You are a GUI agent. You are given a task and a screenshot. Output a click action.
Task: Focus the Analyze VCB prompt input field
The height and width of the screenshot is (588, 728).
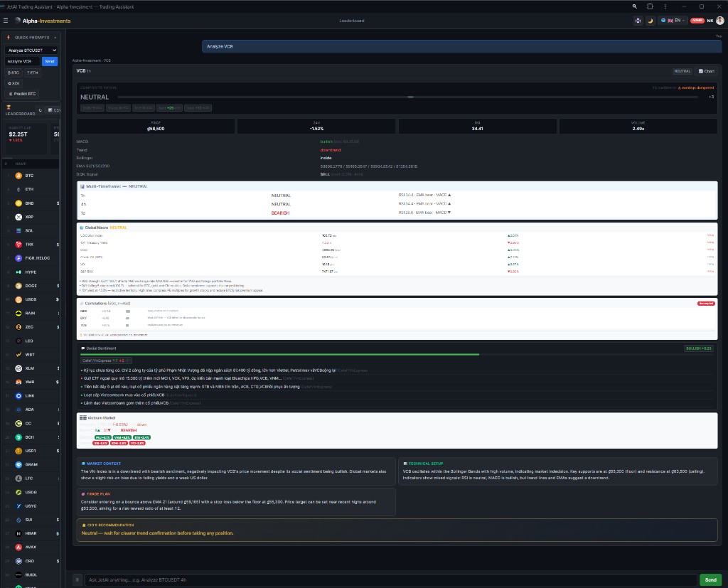pos(22,61)
